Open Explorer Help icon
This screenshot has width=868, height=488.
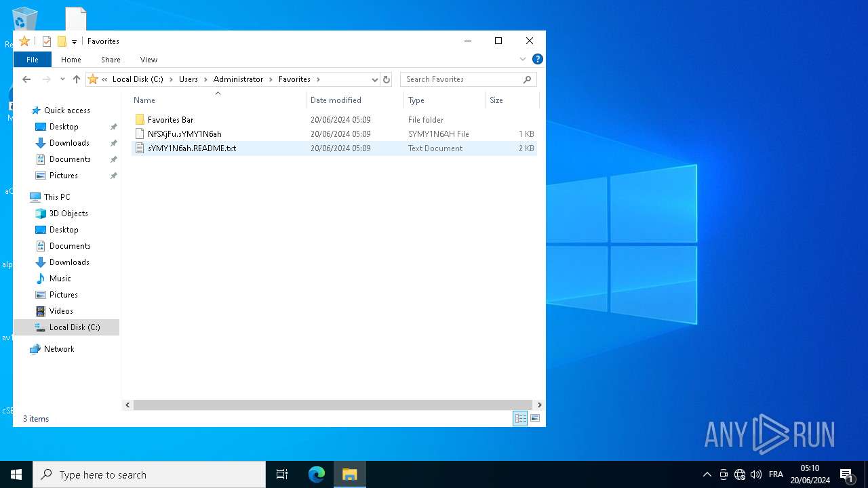tap(537, 60)
